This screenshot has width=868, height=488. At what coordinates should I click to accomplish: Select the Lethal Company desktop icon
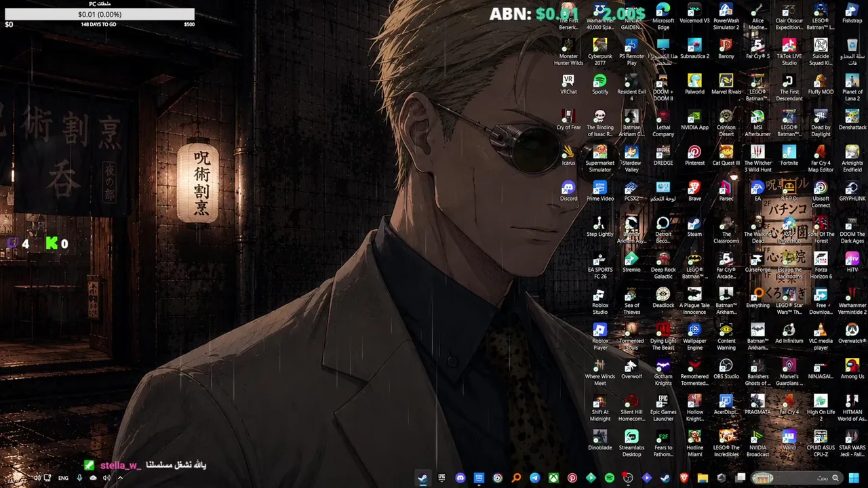663,123
